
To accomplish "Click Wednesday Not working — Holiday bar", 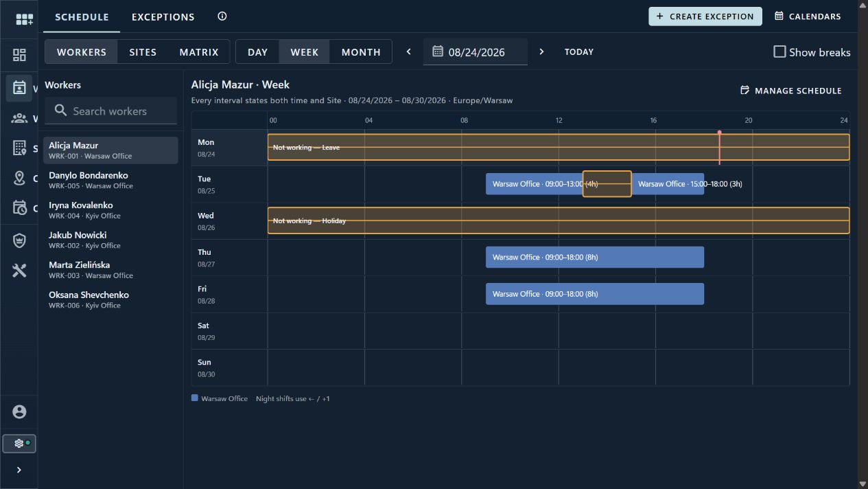I will click(x=558, y=220).
